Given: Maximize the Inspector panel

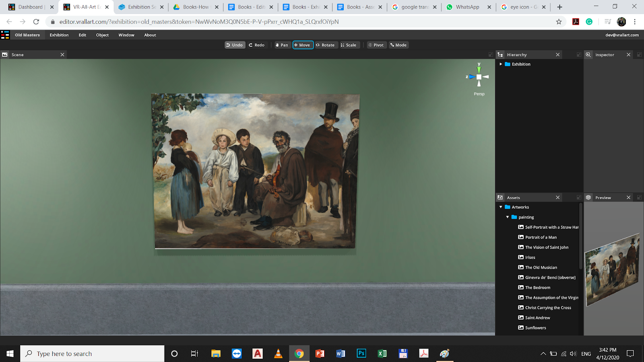Looking at the screenshot, I should 639,55.
